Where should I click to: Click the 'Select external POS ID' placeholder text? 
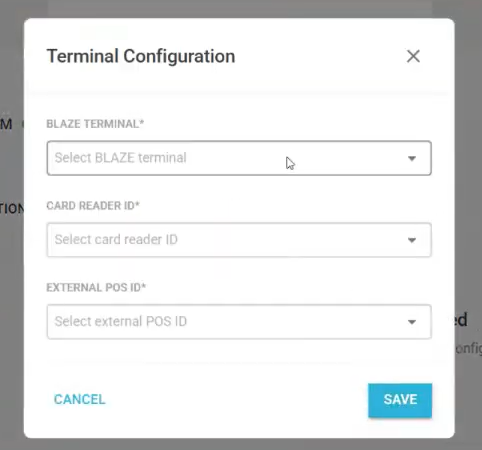[x=121, y=321]
